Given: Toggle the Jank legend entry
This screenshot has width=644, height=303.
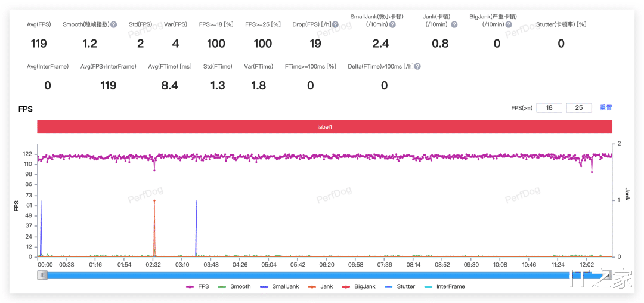Looking at the screenshot, I should (x=320, y=286).
